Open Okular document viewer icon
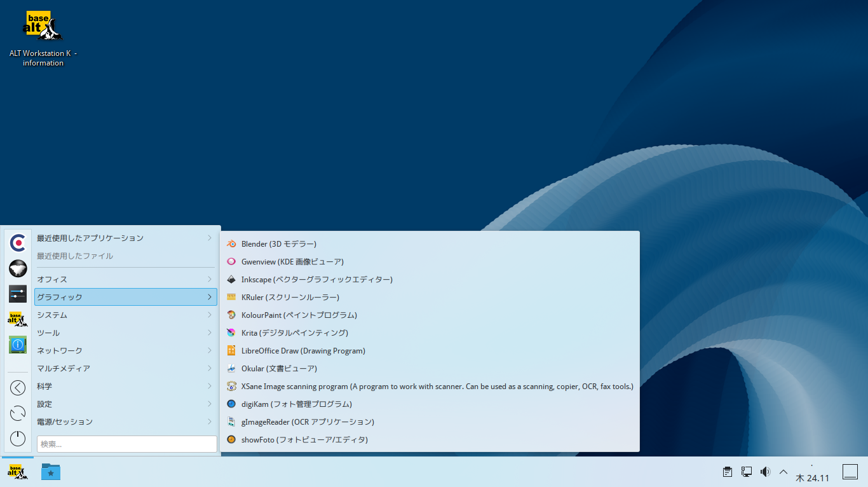Screen dimensions: 868x487 (231, 368)
